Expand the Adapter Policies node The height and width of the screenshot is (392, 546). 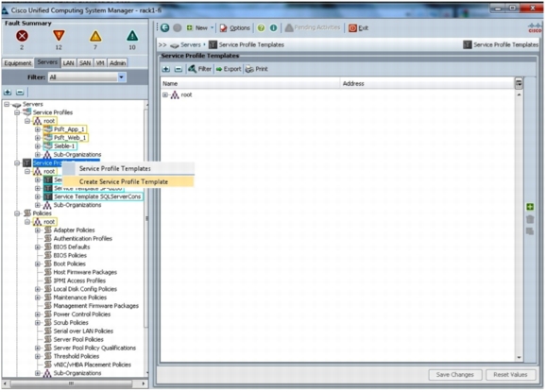click(x=38, y=230)
